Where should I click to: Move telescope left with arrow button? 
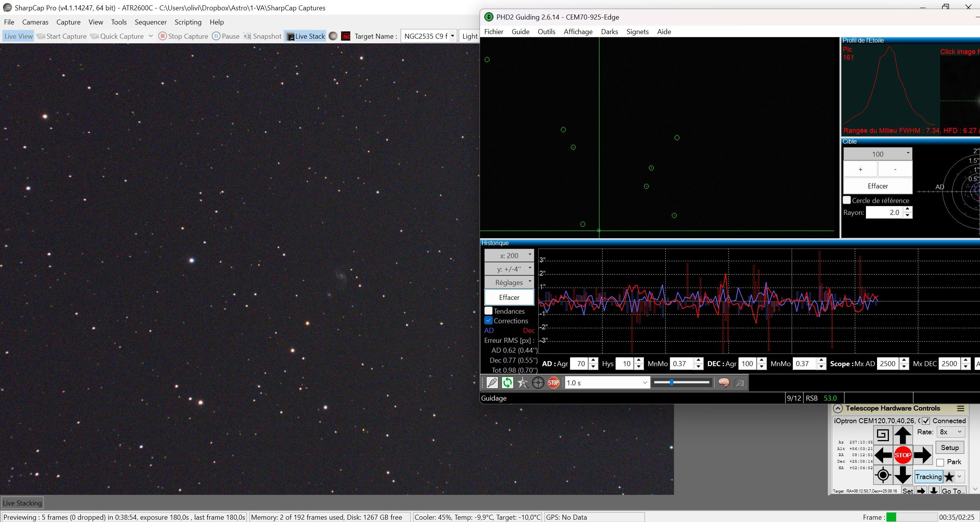pos(883,455)
